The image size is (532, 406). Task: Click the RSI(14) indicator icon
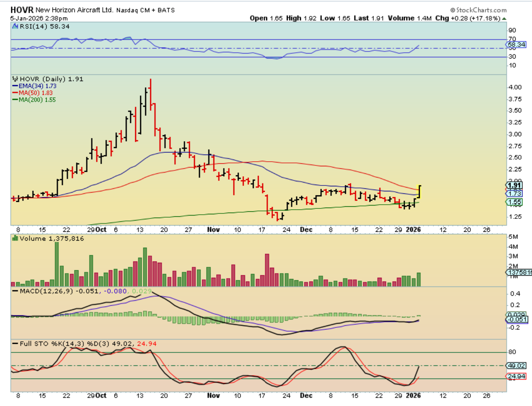click(15, 26)
